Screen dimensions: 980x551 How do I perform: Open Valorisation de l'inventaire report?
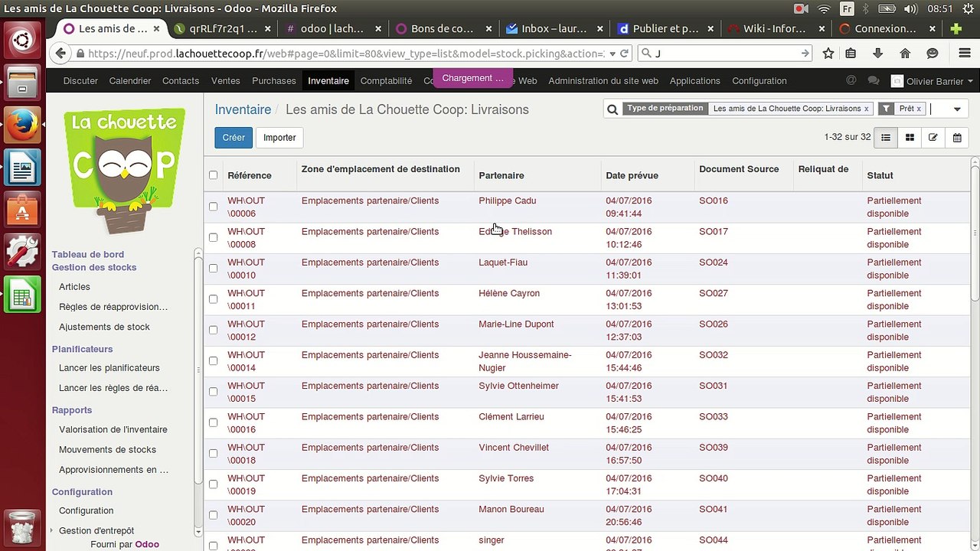tap(113, 429)
